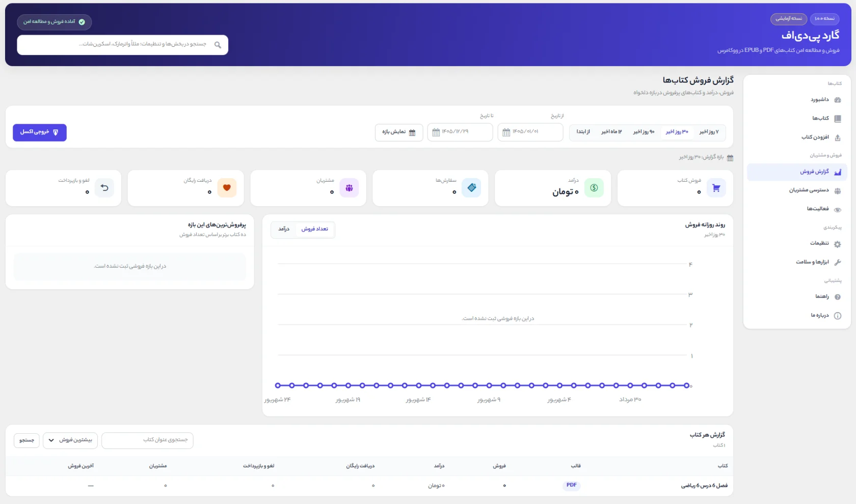Click the دریافت رایگان heart icon

click(227, 188)
